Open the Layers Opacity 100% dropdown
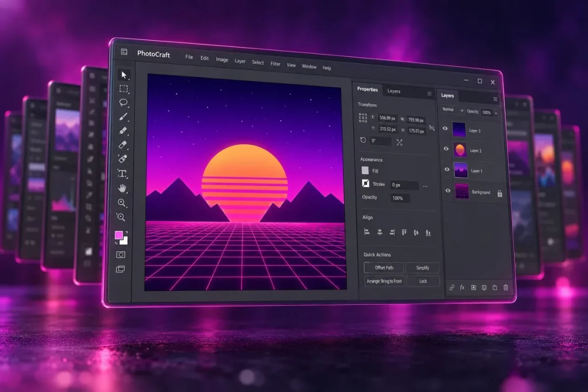 [x=489, y=112]
